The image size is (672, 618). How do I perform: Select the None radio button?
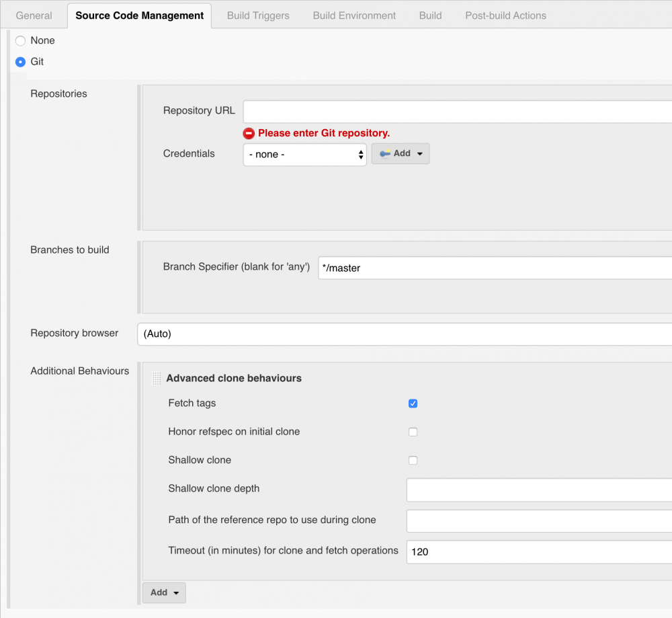20,41
